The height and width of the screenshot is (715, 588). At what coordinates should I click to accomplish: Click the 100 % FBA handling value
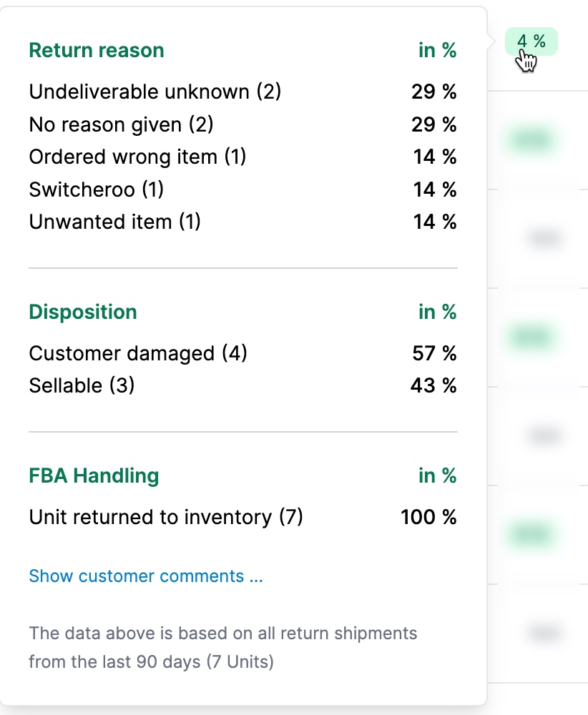coord(428,517)
